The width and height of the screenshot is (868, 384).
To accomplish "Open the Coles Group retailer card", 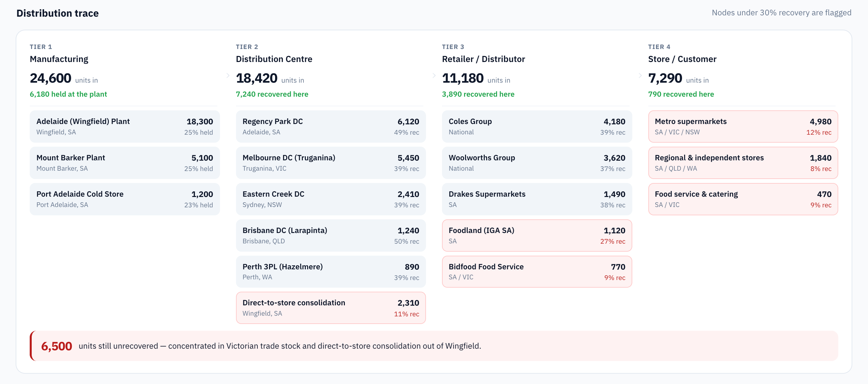I will click(537, 127).
